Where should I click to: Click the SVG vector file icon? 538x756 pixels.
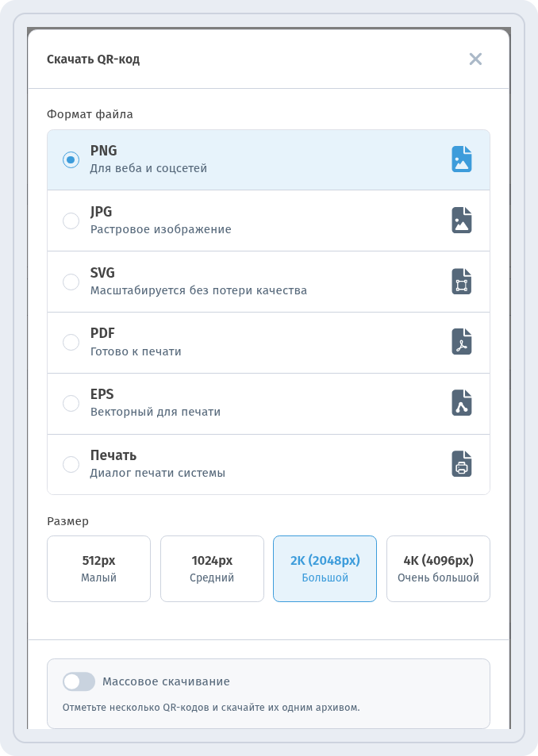pos(461,281)
